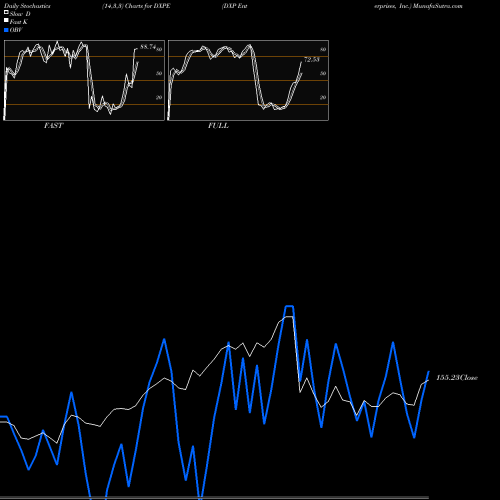500x500 pixels.
Task: Click the 'FAST' caption below the chart
Action: tap(53, 126)
